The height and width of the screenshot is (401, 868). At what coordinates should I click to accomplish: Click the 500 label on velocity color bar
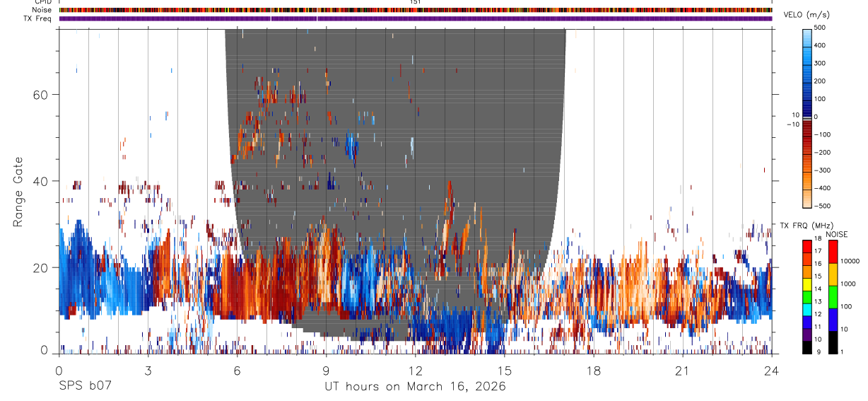[x=821, y=28]
